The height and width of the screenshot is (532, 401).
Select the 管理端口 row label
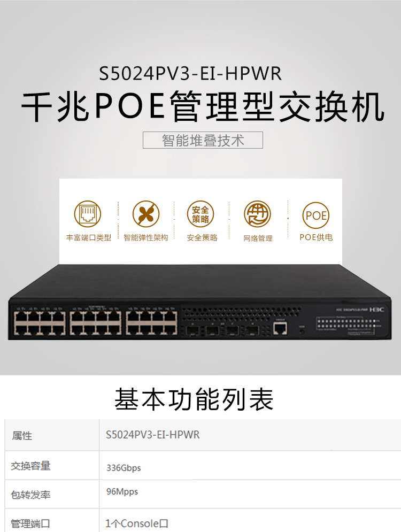52,520
